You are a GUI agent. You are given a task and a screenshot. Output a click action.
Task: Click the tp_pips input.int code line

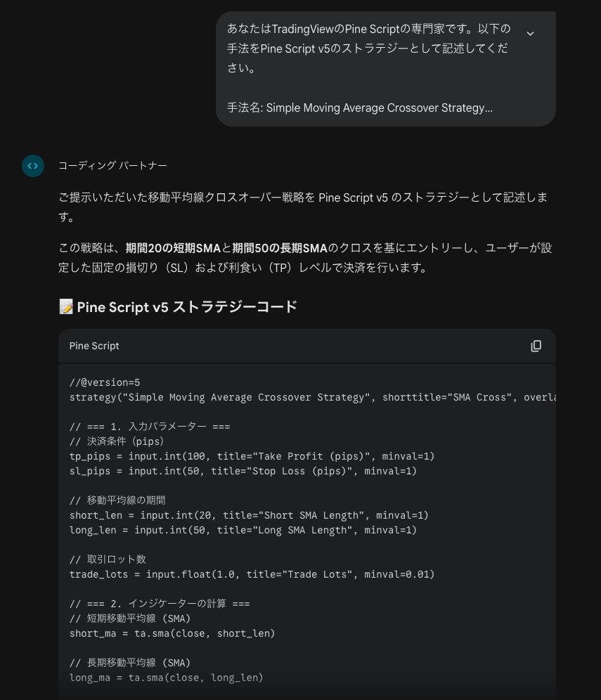point(252,456)
